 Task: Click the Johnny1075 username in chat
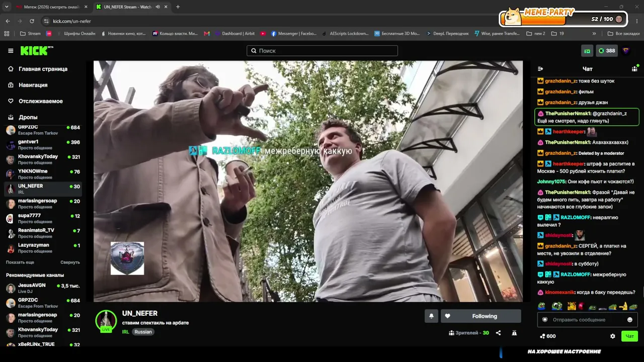coord(551,182)
